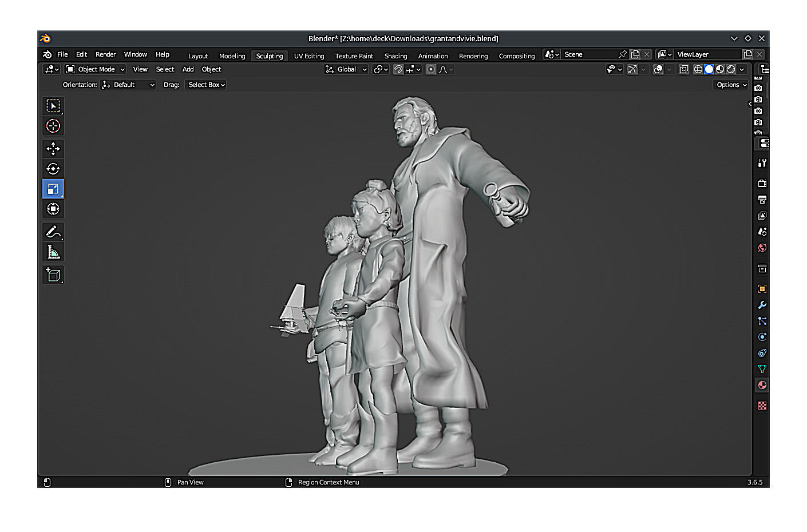Activate the Measure ruler tool

click(53, 252)
